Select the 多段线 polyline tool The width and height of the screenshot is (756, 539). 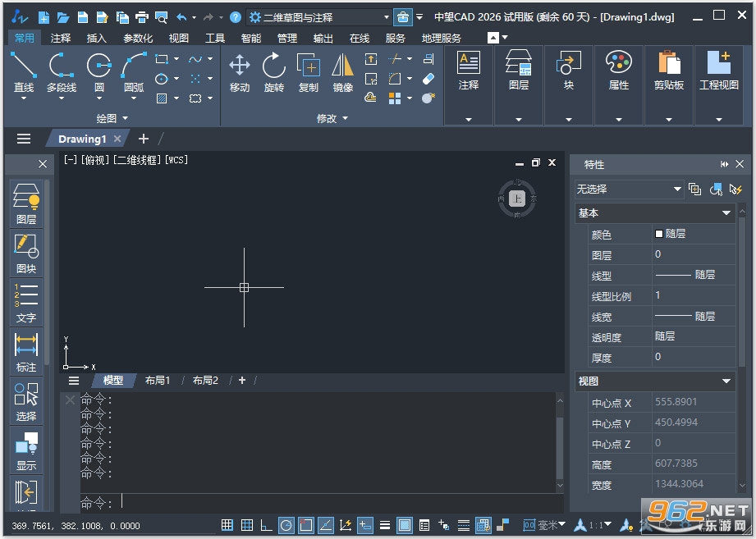click(62, 72)
